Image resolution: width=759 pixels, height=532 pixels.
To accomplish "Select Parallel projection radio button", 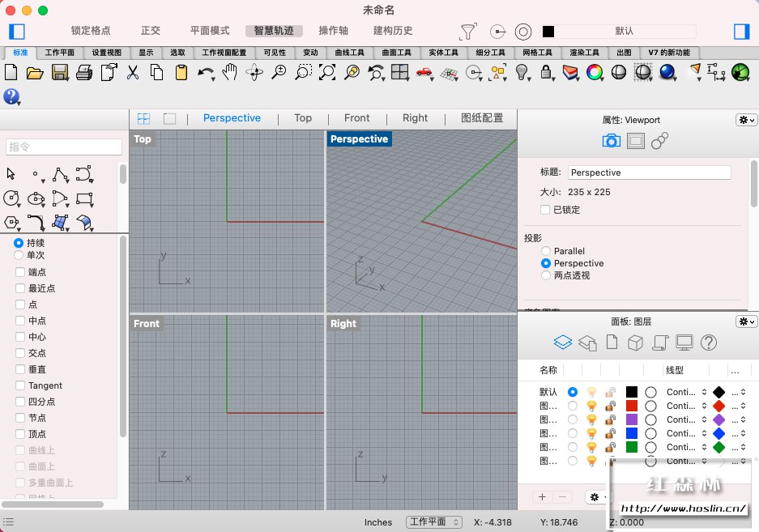I will 546,251.
